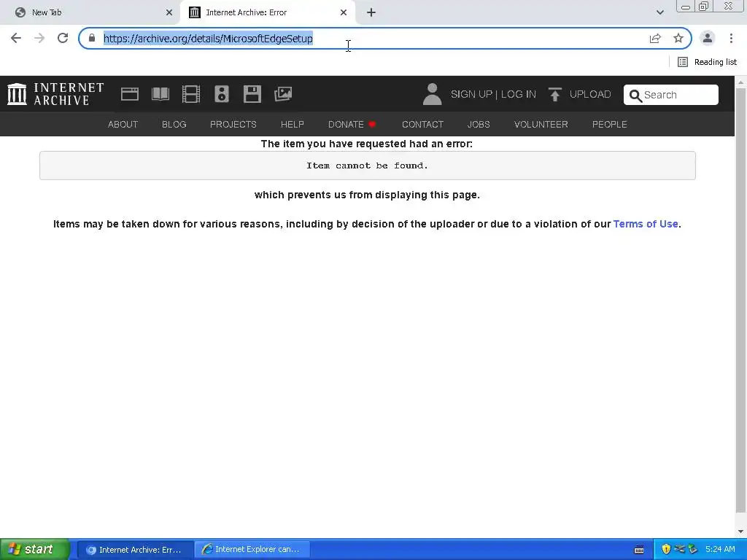Viewport: 747px width, 560px height.
Task: Click the LOG IN link
Action: pyautogui.click(x=519, y=94)
